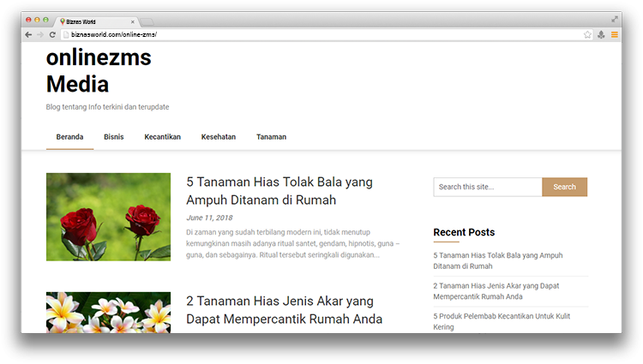Navigate to the Tanaman category
Viewport: 643px width, 364px height.
pyautogui.click(x=271, y=137)
